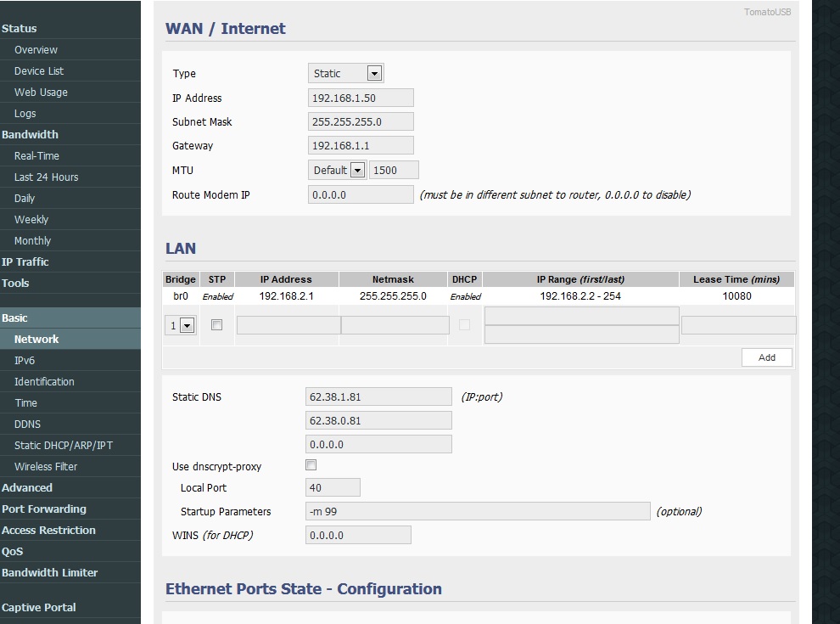Viewport: 840px width, 624px height.
Task: Go to Web Usage page
Action: point(41,93)
